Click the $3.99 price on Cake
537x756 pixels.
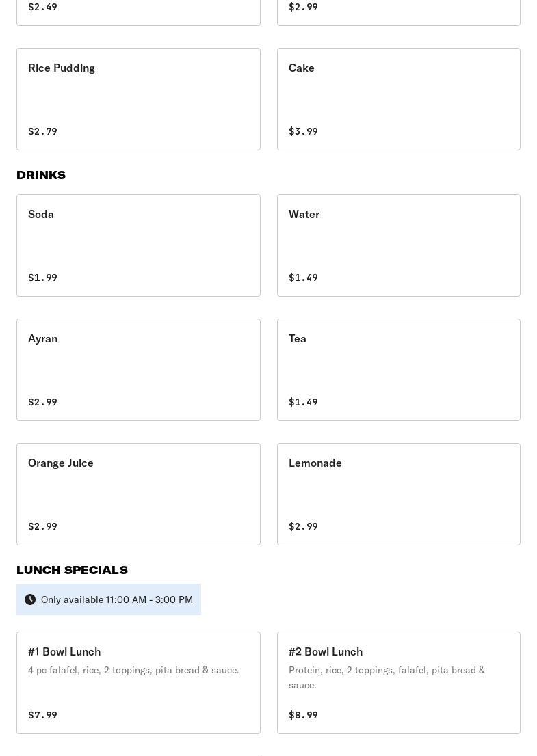(303, 131)
